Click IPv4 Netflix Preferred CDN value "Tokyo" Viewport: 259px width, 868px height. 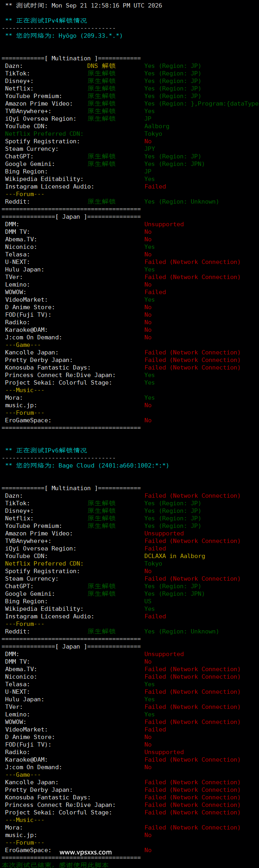[153, 134]
